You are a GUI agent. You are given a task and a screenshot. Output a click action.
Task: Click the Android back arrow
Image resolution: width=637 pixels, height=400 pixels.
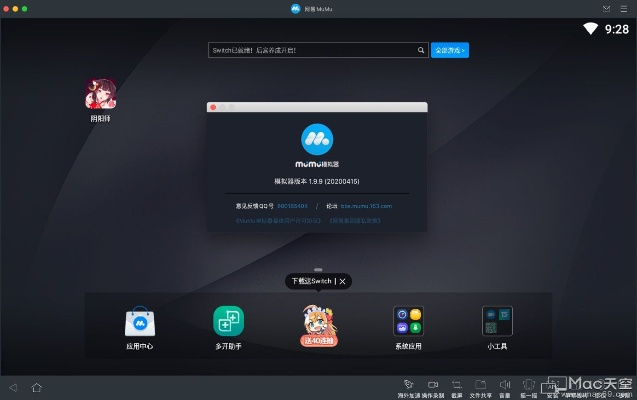[x=13, y=387]
